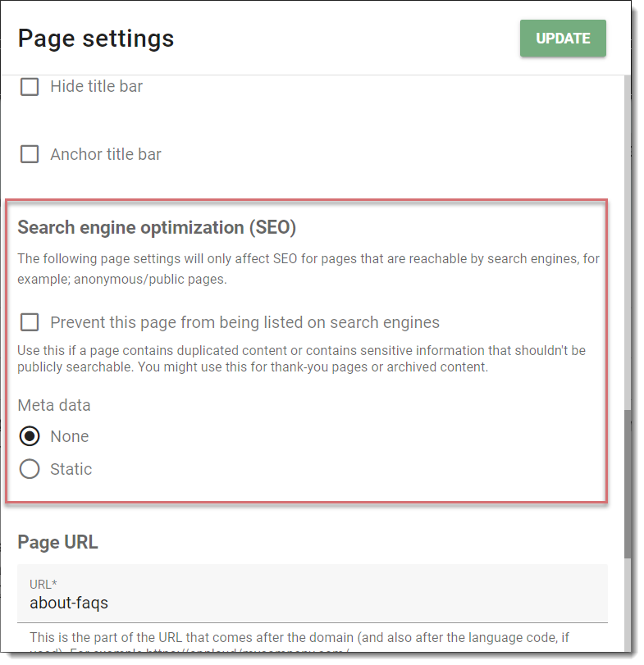644x665 pixels.
Task: Toggle the Anchor title bar checkbox
Action: click(x=30, y=154)
